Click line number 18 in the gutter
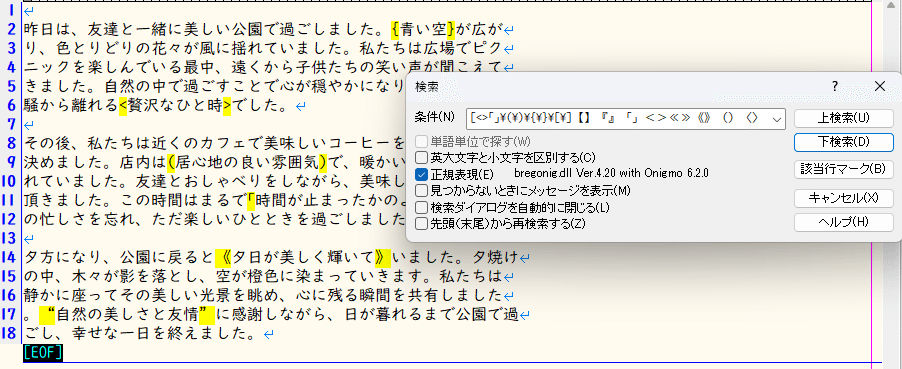The width and height of the screenshot is (902, 369). coord(10,333)
